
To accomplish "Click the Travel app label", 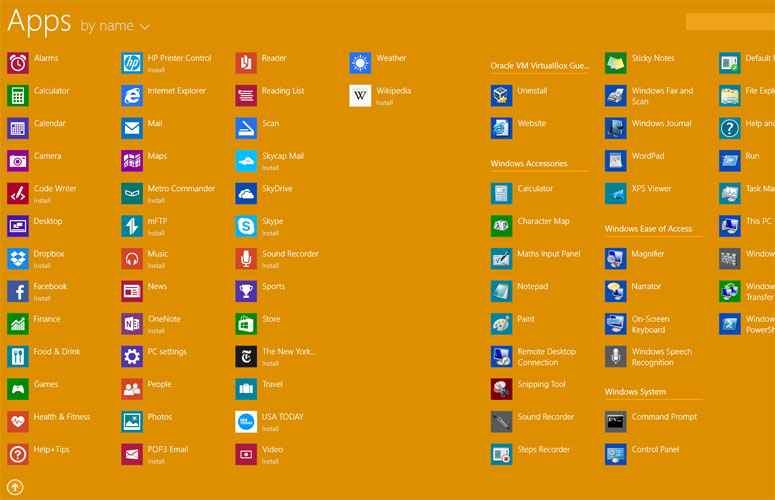I will (x=272, y=384).
